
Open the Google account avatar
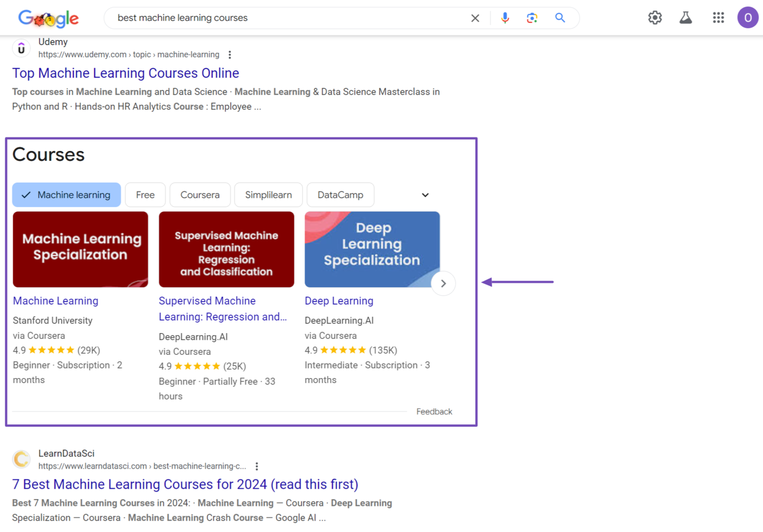[x=748, y=18]
